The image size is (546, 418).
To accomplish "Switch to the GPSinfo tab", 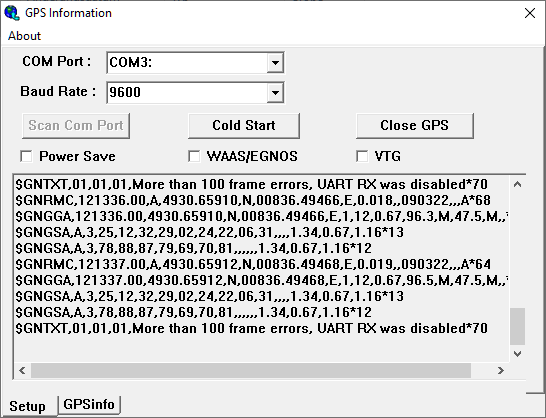I will point(89,404).
